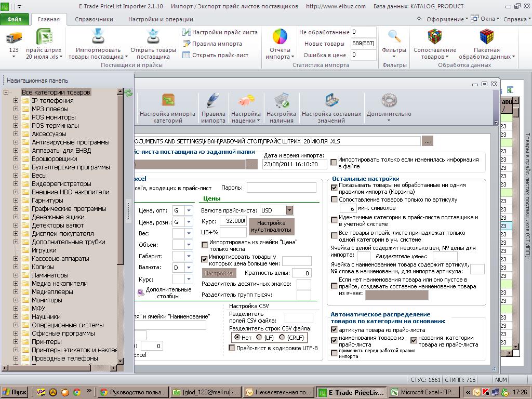Switch to Microsoft Excel taskbar window
The width and height of the screenshot is (532, 399).
click(x=425, y=392)
